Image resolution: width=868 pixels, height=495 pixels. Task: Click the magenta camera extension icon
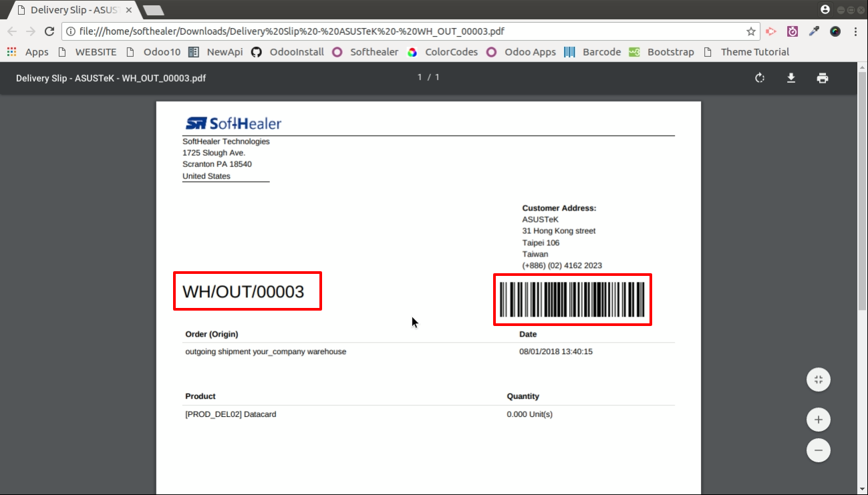pyautogui.click(x=792, y=31)
